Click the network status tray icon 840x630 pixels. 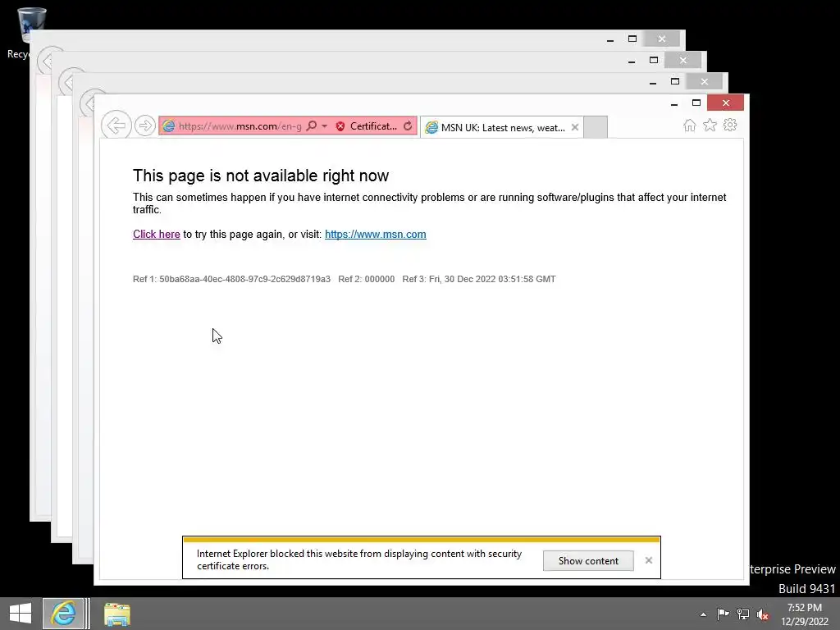pyautogui.click(x=743, y=614)
